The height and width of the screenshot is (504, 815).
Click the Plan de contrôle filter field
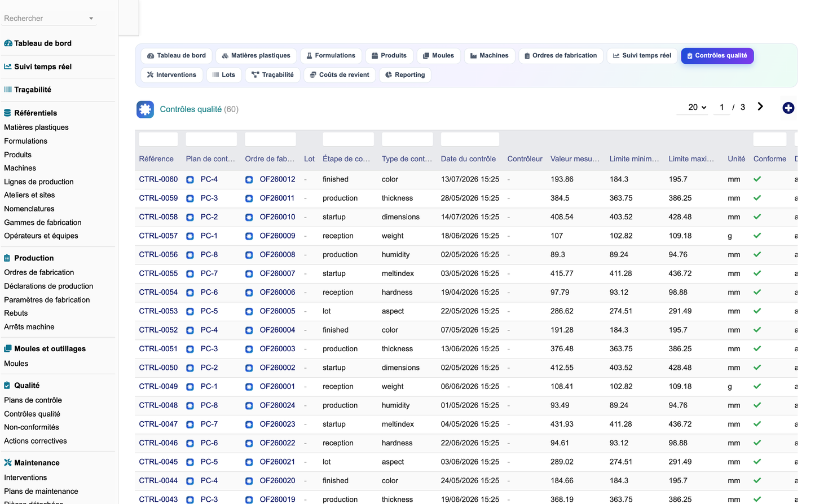(x=212, y=139)
